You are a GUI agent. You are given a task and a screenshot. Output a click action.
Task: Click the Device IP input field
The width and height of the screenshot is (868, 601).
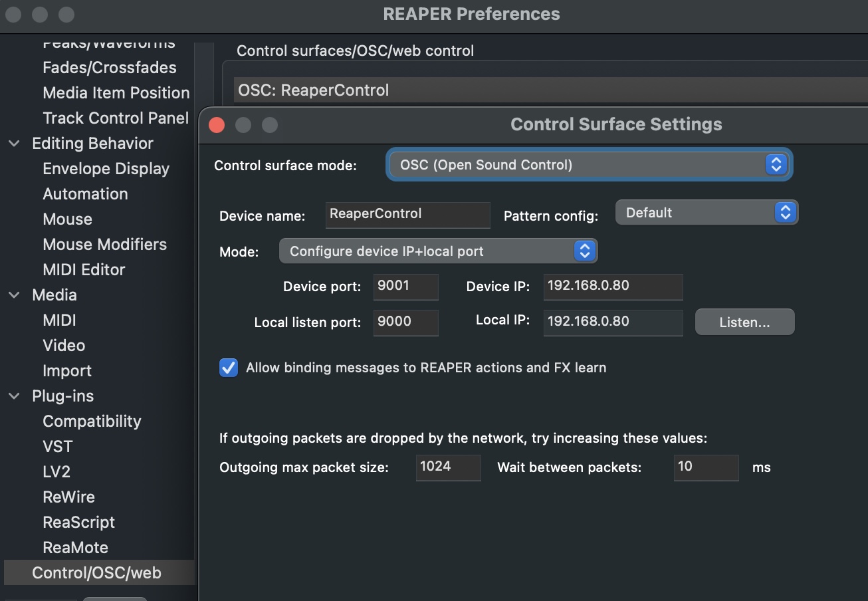(x=612, y=287)
